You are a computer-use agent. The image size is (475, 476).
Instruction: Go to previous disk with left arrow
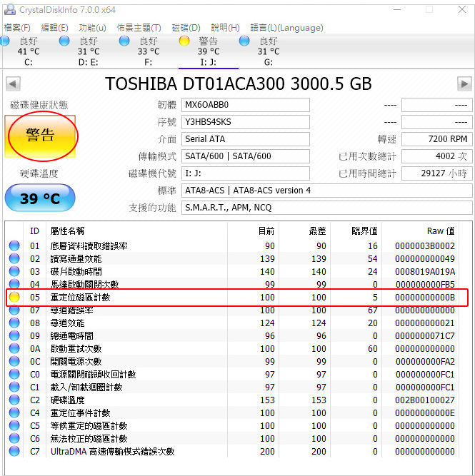click(x=13, y=83)
